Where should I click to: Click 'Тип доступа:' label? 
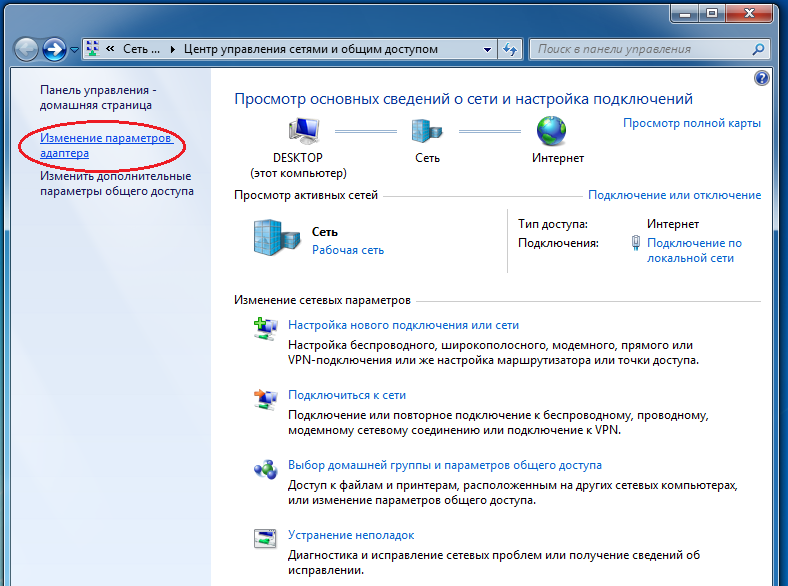(553, 224)
